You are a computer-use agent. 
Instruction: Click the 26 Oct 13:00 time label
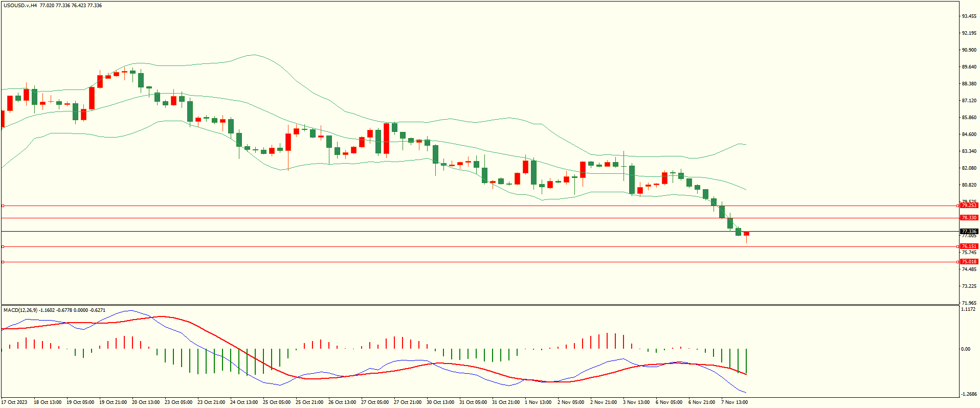342,402
